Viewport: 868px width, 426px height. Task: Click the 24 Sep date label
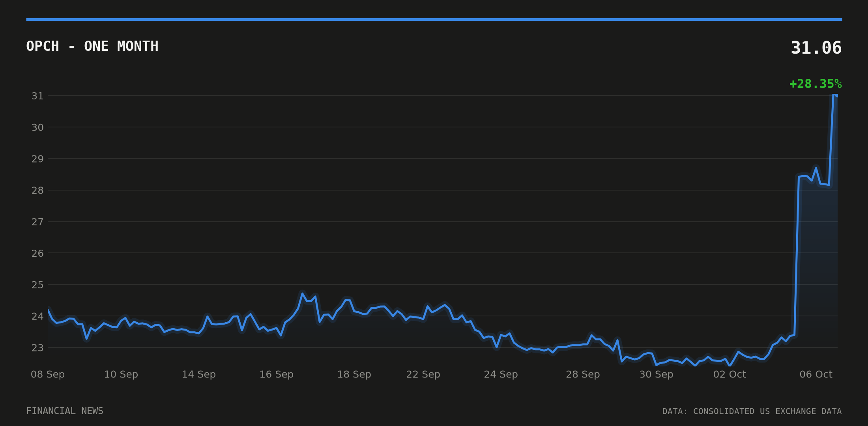point(501,374)
